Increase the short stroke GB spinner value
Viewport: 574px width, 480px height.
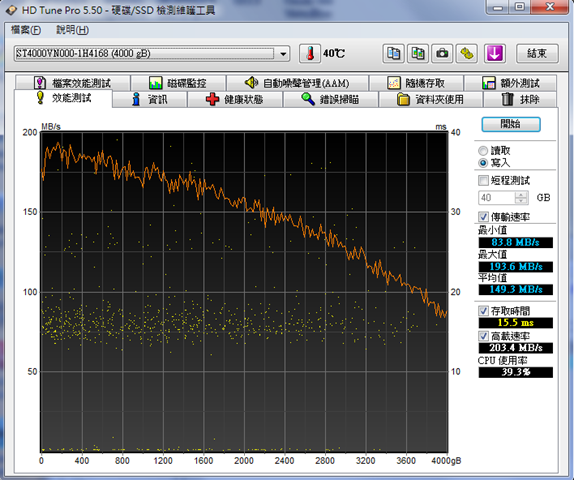[x=521, y=194]
